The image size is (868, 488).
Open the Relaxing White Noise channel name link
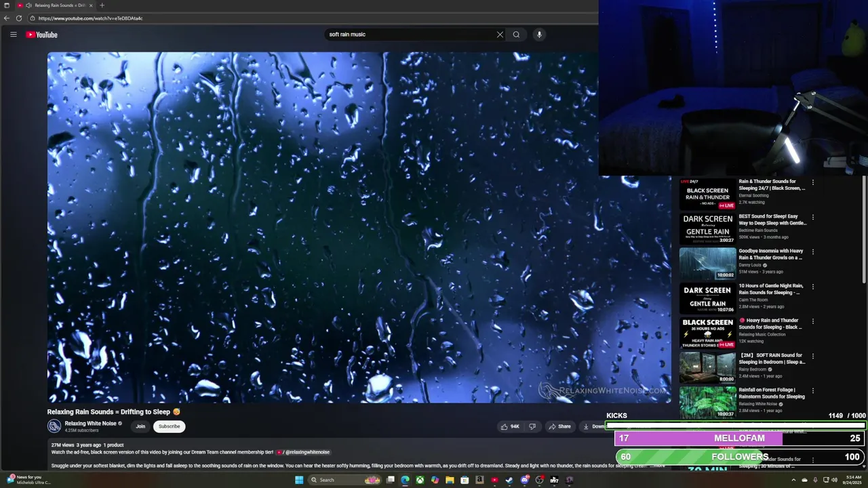pyautogui.click(x=90, y=424)
